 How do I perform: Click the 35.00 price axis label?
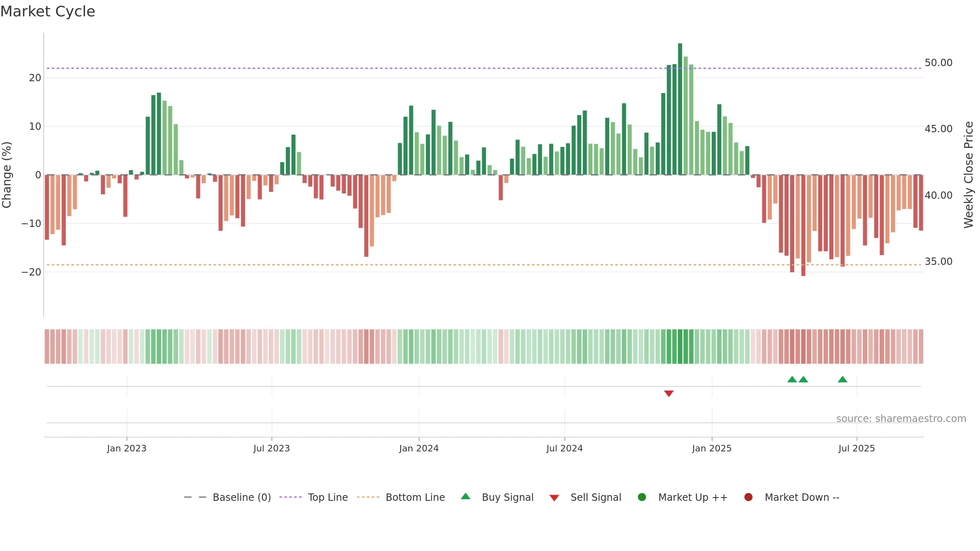pos(938,262)
